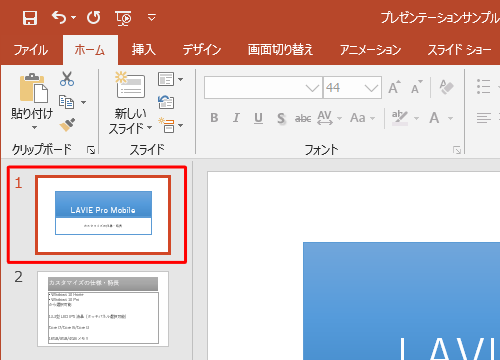
Task: Increase font size with large A icon
Action: click(394, 88)
